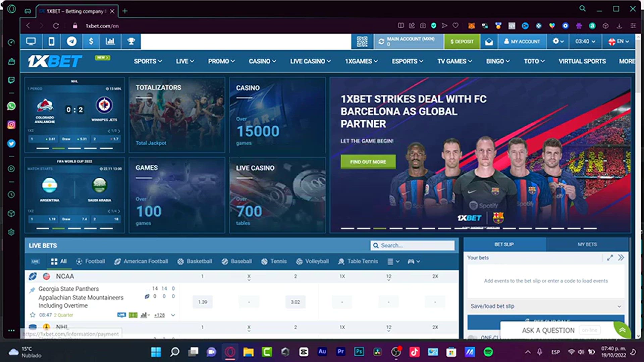Click the dollar payments icon in top bar
The height and width of the screenshot is (362, 644).
(91, 41)
